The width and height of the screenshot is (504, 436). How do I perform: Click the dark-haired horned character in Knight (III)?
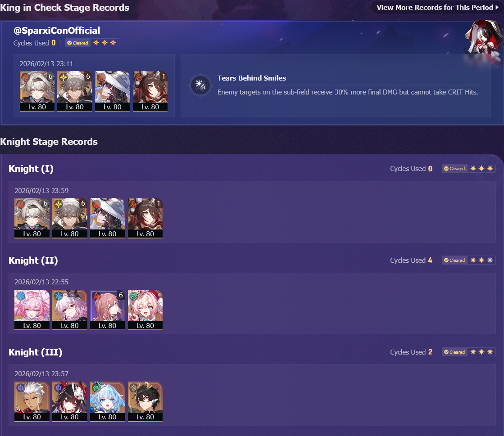click(x=145, y=401)
